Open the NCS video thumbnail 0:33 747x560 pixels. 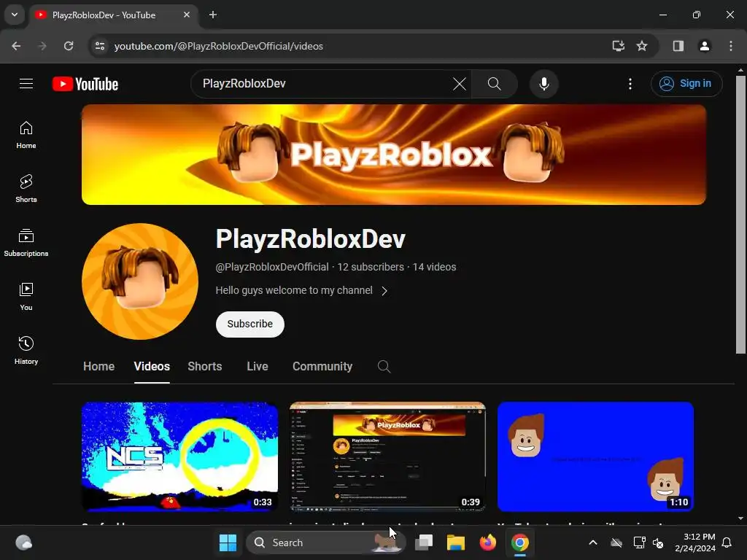(x=179, y=456)
